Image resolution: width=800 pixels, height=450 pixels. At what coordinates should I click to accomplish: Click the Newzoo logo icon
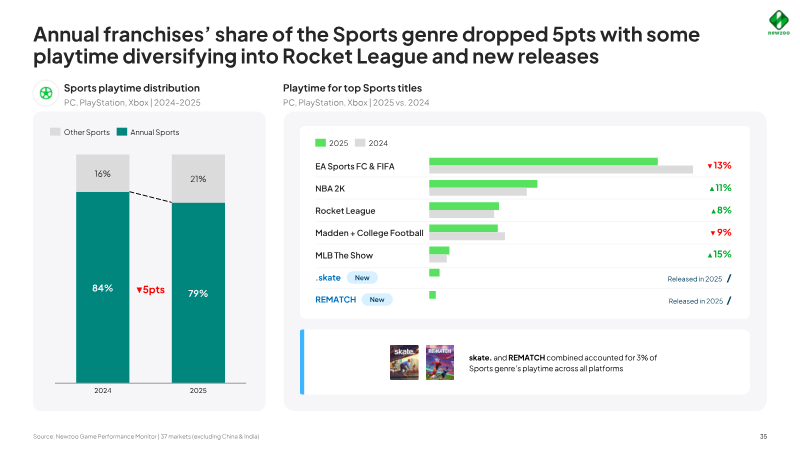(x=779, y=20)
